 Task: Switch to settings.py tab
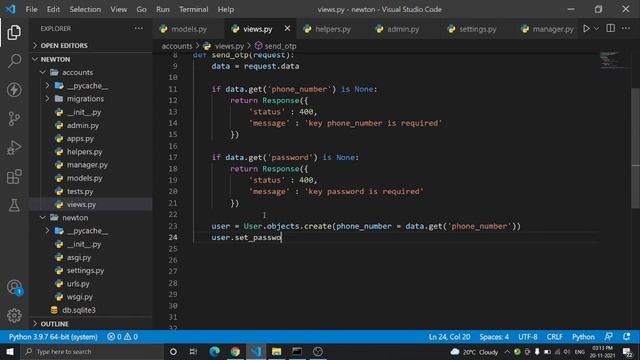click(x=478, y=29)
